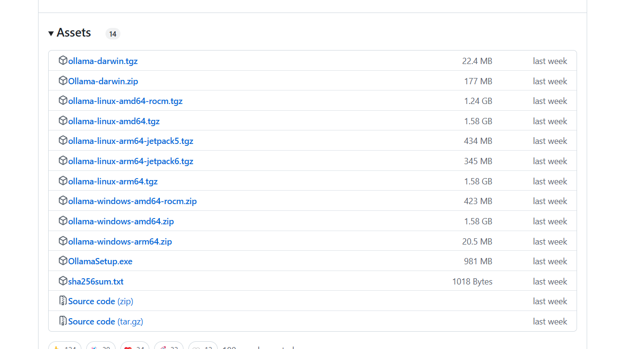
Task: Download ollama-windows-arm64.zip file
Action: [120, 242]
